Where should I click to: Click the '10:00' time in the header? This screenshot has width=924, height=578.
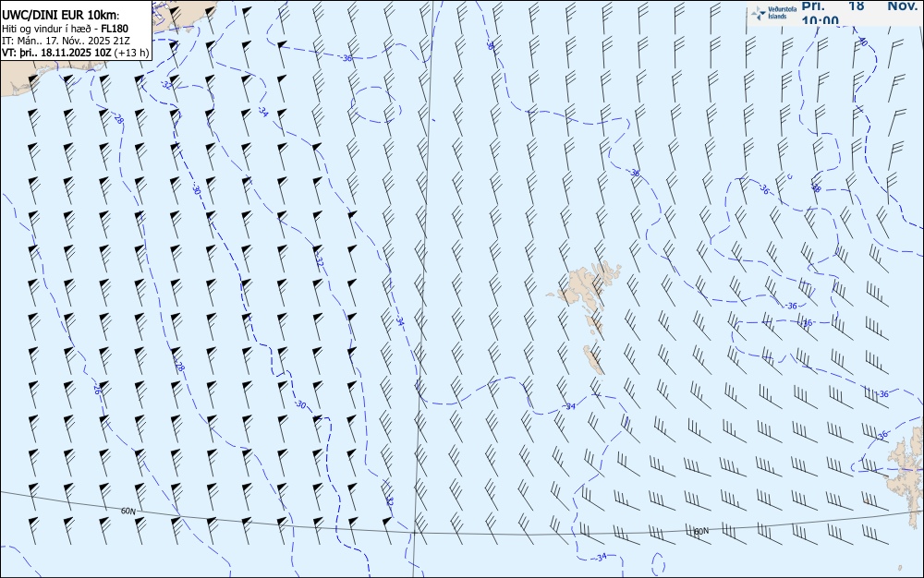click(x=820, y=21)
